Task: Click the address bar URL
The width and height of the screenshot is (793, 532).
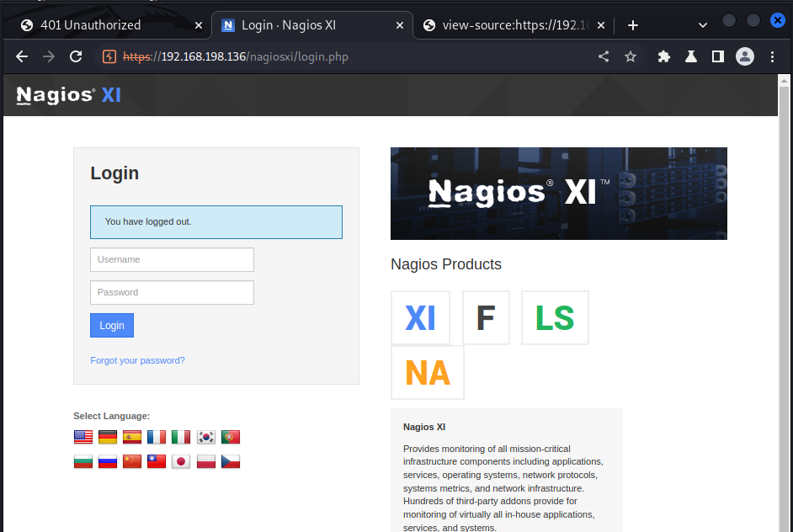Action: 236,56
